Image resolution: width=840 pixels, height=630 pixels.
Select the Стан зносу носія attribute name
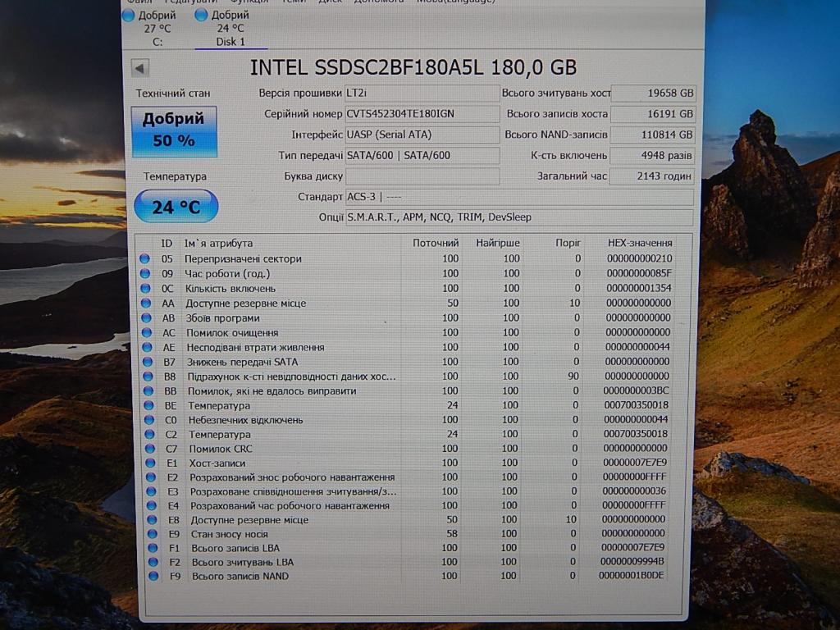(230, 534)
